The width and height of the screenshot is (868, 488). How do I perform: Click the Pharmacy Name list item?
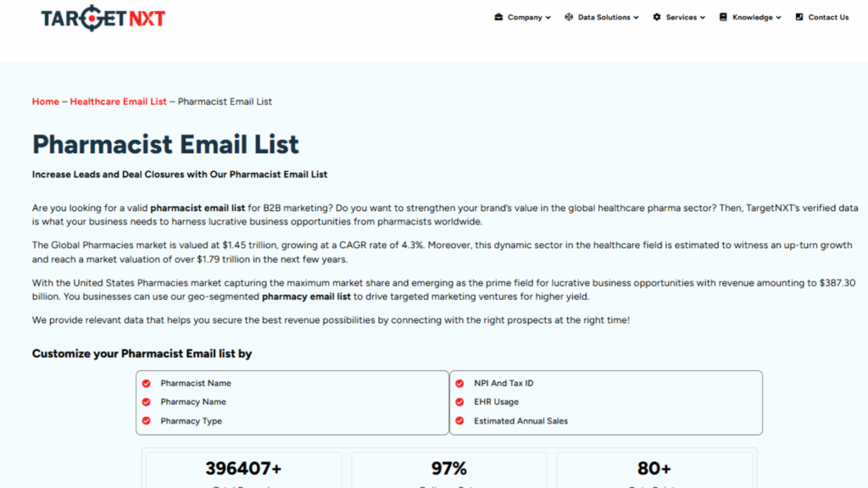193,402
